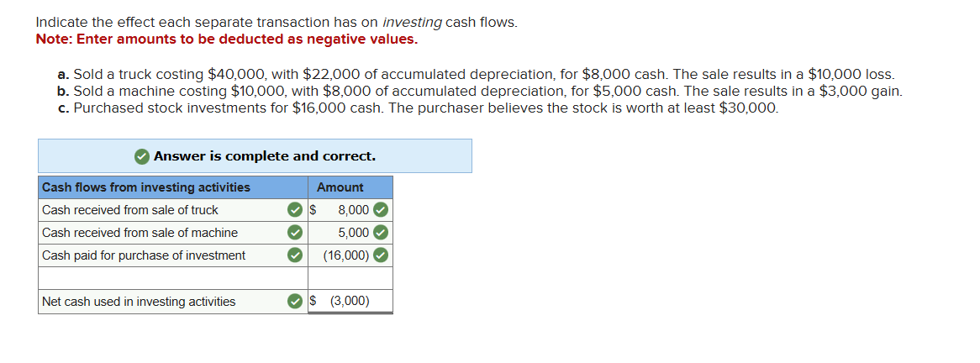
Task: Click the check icon after investment purchase label
Action: [x=294, y=255]
